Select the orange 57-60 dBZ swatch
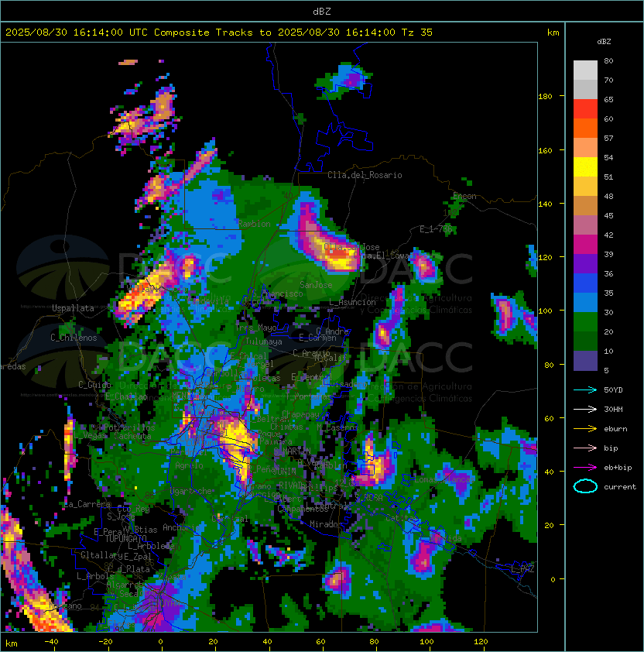Viewport: 644px width, 652px height. tap(585, 128)
